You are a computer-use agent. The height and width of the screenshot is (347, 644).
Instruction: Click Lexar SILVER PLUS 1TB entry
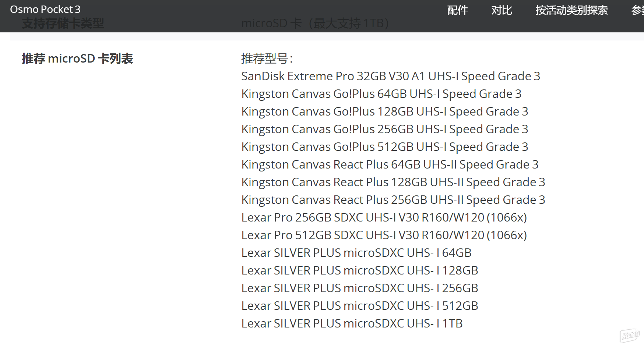click(352, 323)
